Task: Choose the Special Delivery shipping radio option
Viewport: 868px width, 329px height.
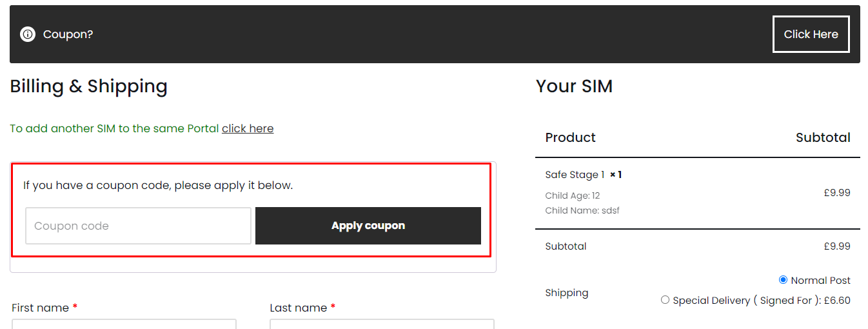Action: pos(665,300)
